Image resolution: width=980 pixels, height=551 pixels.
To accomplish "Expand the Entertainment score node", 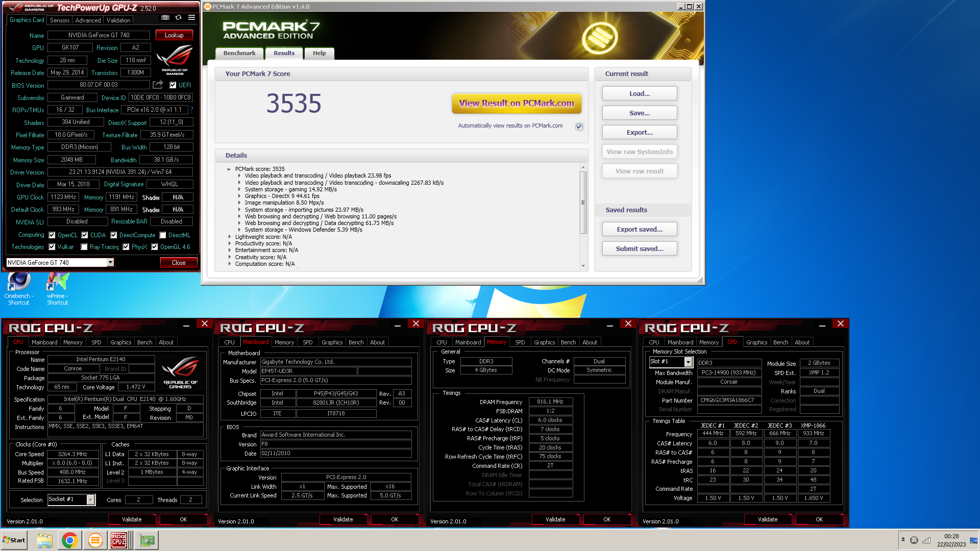I will [229, 250].
